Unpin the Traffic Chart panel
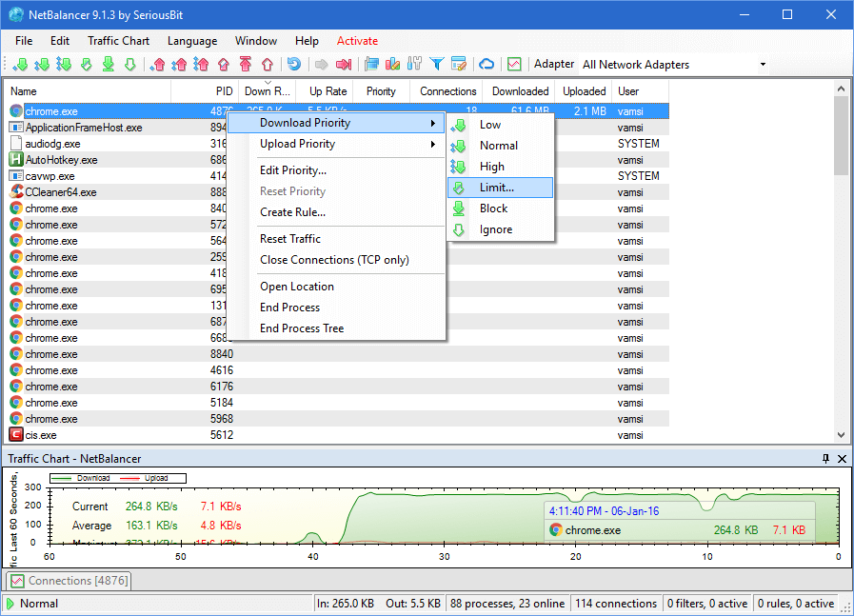Screen dimensions: 854x616 (x=824, y=459)
